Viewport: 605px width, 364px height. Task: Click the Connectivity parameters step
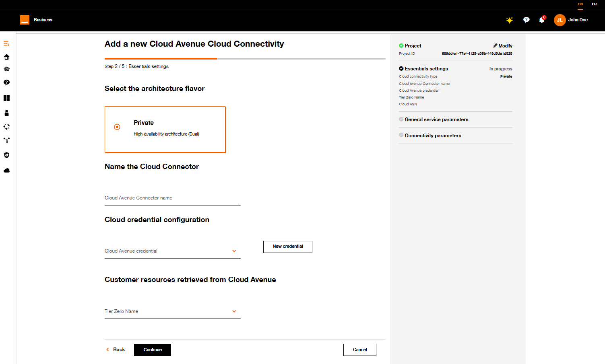coord(433,136)
